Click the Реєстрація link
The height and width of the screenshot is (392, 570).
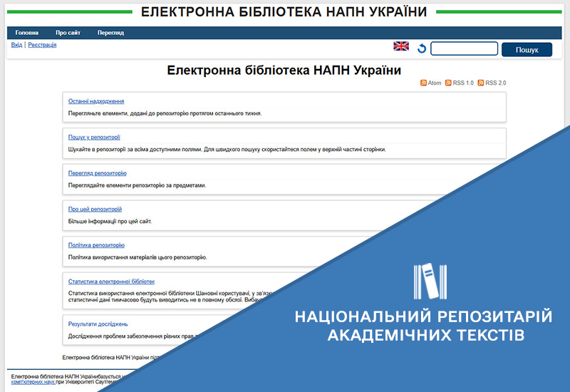coord(42,45)
